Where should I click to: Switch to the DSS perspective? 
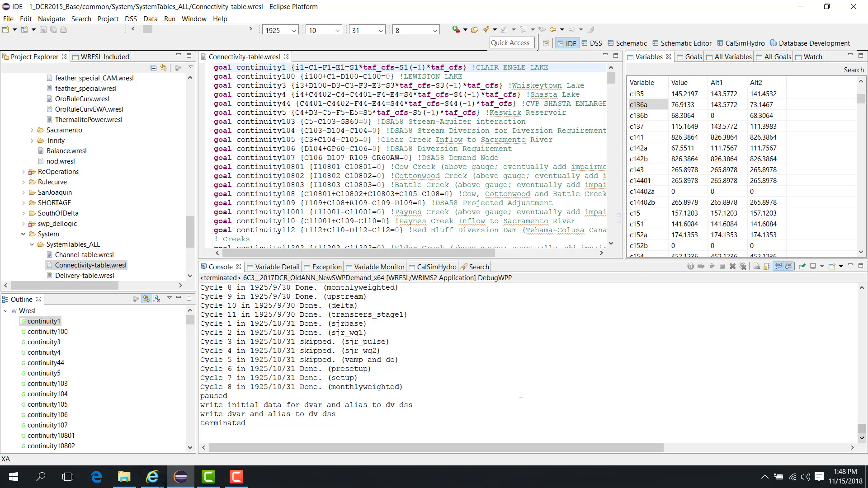tap(592, 43)
